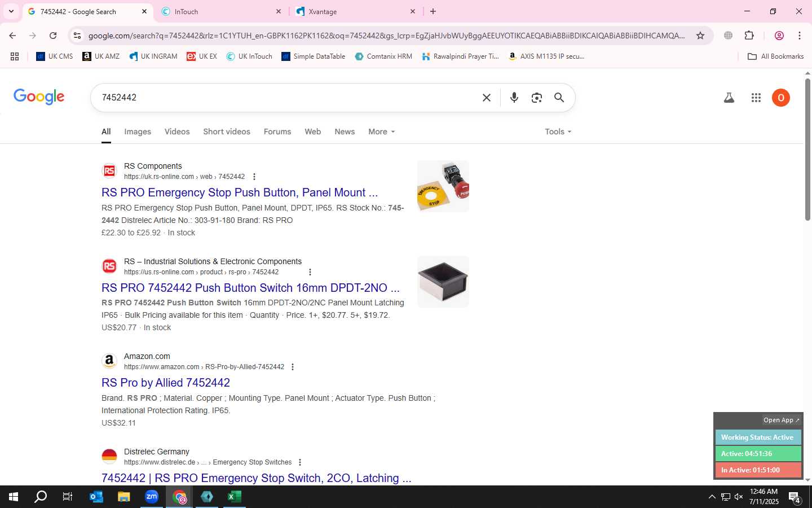Open the notification center icon
The height and width of the screenshot is (508, 812).
point(795,497)
